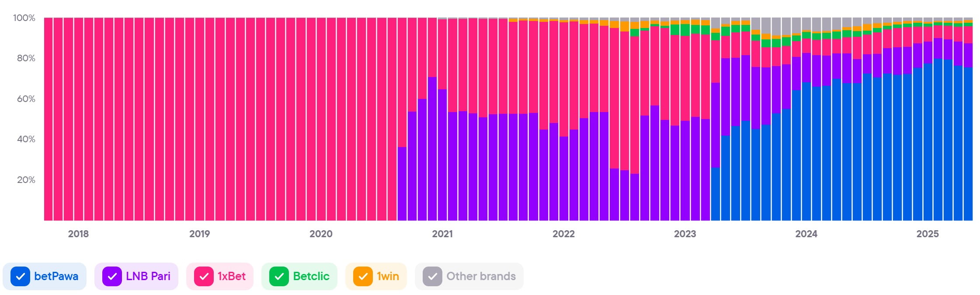The width and height of the screenshot is (980, 295).
Task: Untick the pink 1xBet checkbox icon
Action: (x=204, y=277)
